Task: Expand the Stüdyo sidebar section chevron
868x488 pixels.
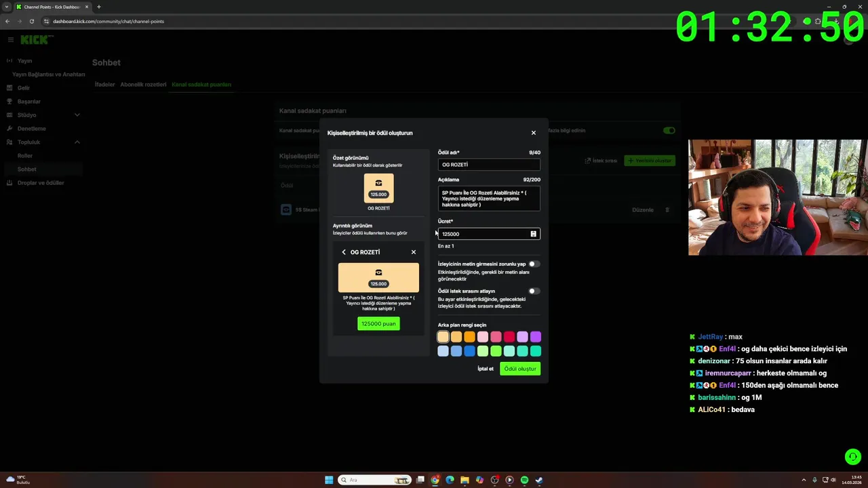Action: pos(77,115)
